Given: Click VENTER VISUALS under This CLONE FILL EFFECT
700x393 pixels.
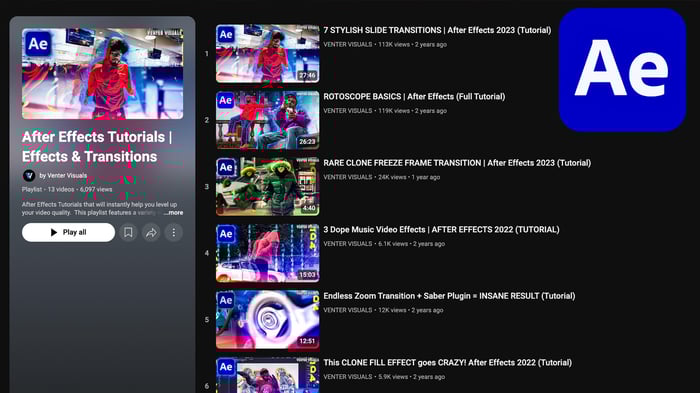Looking at the screenshot, I should click(347, 376).
